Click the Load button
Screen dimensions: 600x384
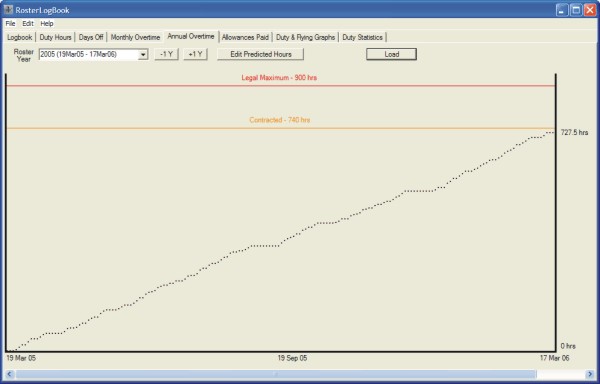click(x=391, y=54)
